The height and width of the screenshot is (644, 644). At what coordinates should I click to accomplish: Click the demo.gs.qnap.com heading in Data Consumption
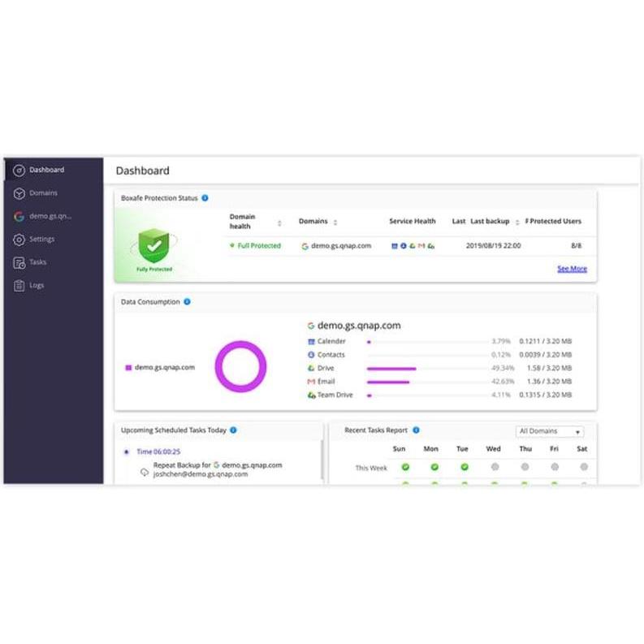click(359, 326)
